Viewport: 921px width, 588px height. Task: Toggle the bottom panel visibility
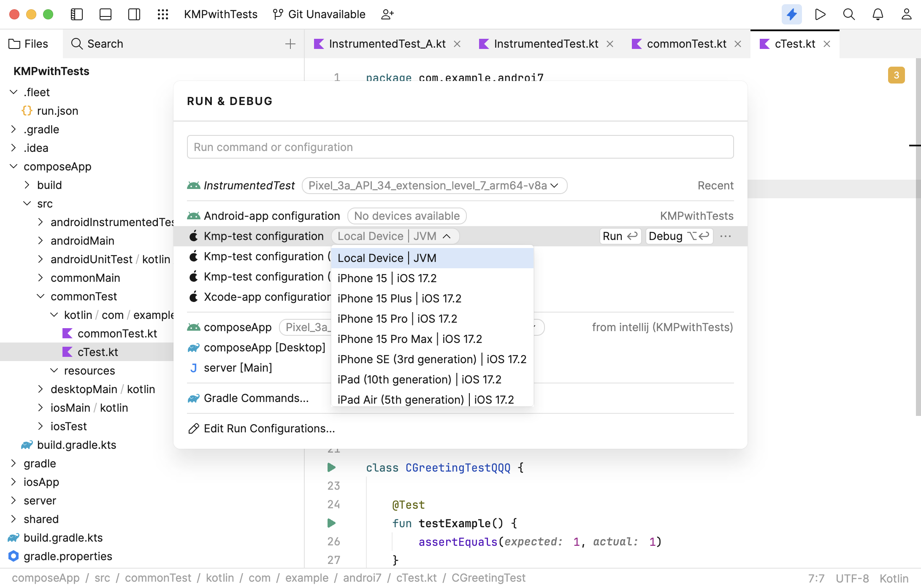105,14
